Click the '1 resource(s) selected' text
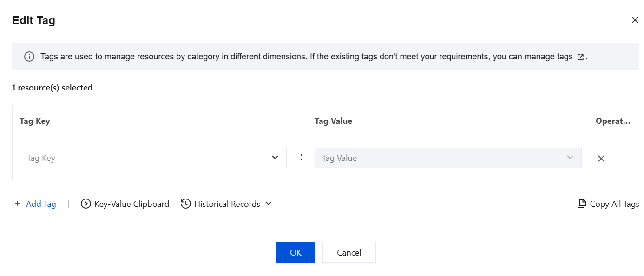This screenshot has width=644, height=276. coord(52,88)
